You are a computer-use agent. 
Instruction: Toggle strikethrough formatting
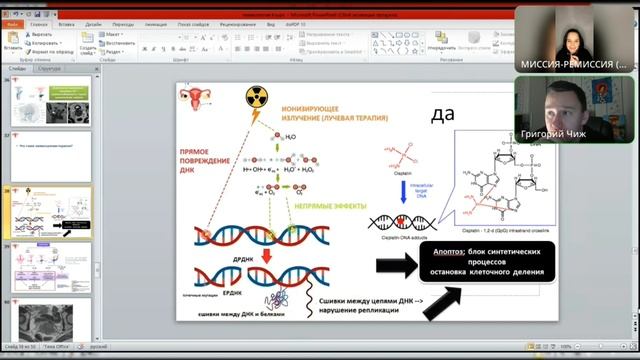pos(182,49)
